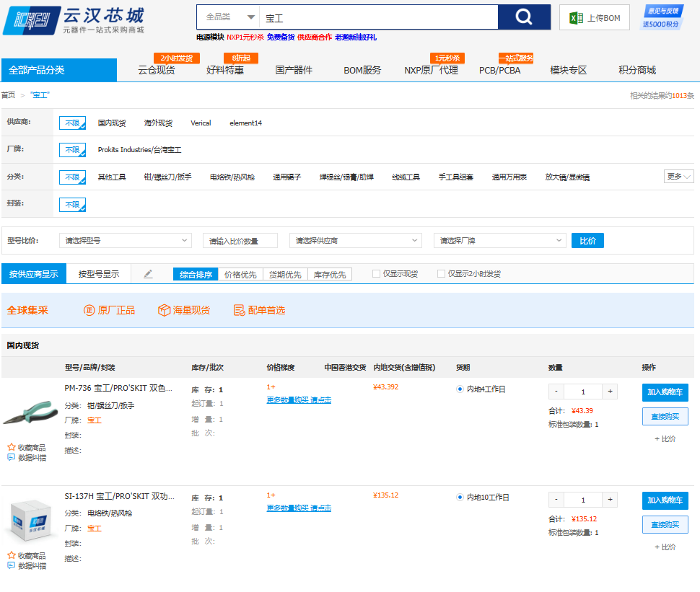The image size is (700, 592).
Task: Click + 比价 for the SI-137H row
Action: click(665, 547)
